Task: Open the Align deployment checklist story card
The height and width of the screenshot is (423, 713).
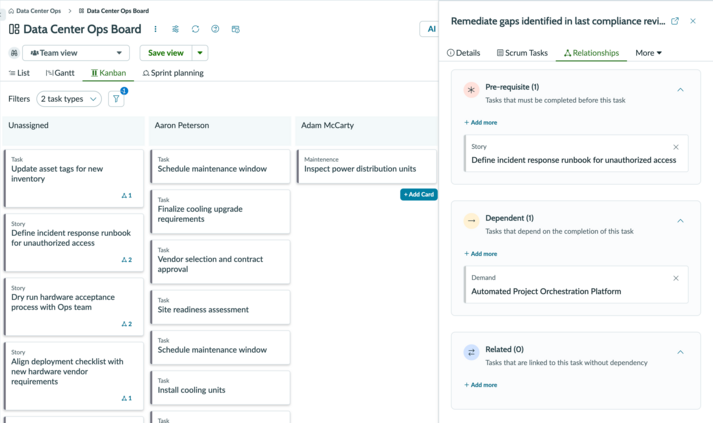Action: click(x=74, y=376)
